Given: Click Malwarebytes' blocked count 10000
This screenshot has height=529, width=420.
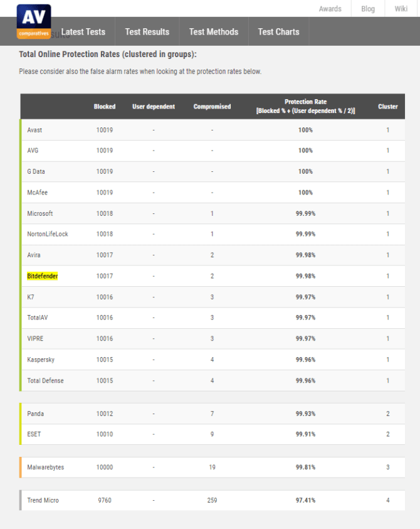Looking at the screenshot, I should tap(105, 468).
